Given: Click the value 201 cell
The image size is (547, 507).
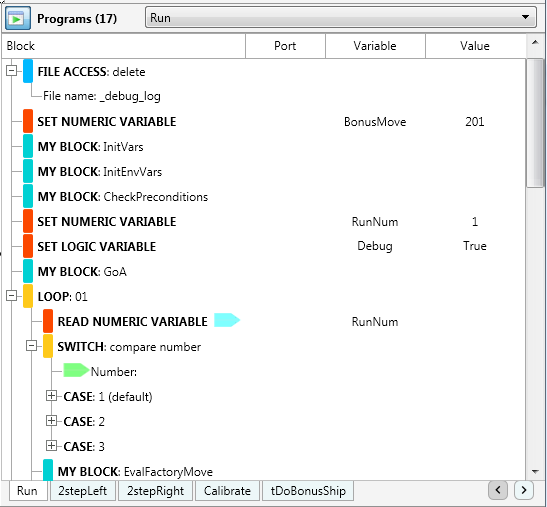Looking at the screenshot, I should coord(475,122).
